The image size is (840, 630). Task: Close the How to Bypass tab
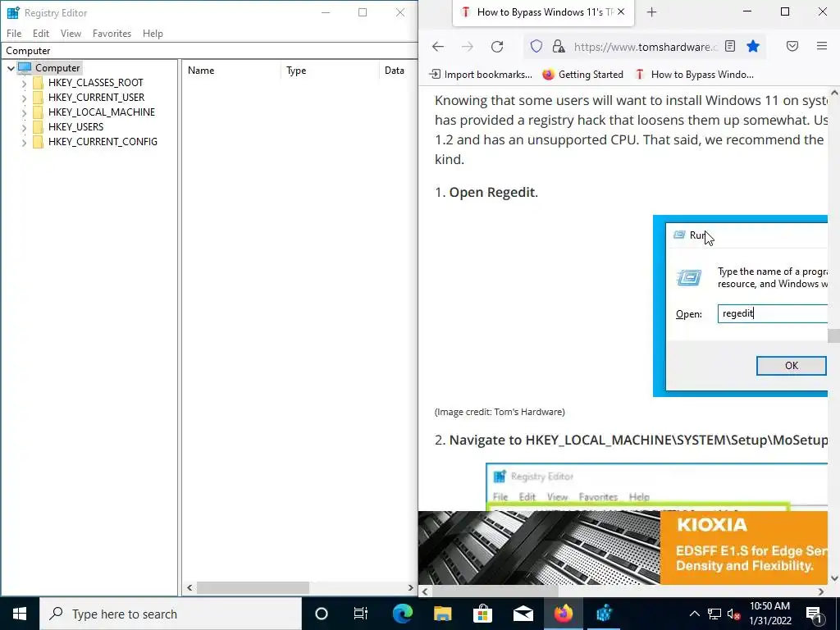coord(621,11)
